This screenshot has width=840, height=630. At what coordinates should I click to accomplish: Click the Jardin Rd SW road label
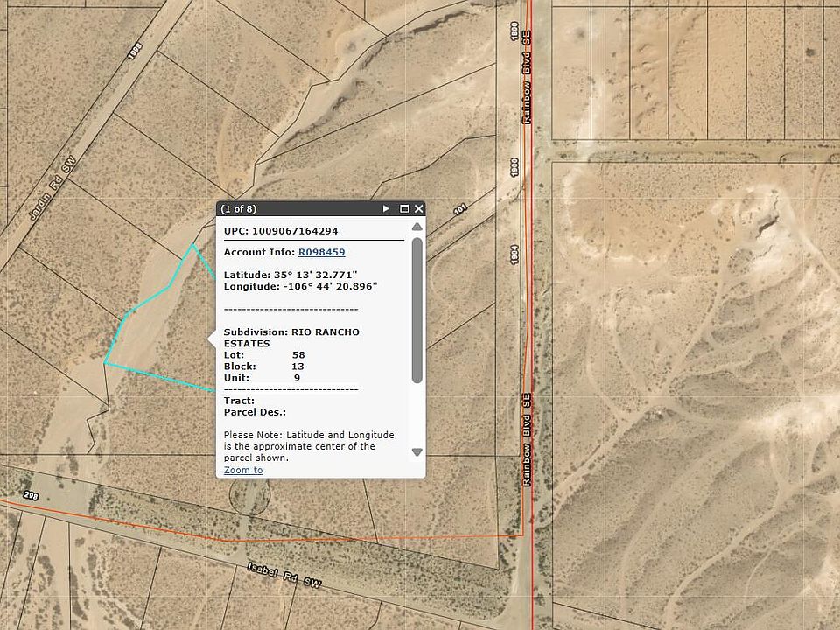point(52,187)
